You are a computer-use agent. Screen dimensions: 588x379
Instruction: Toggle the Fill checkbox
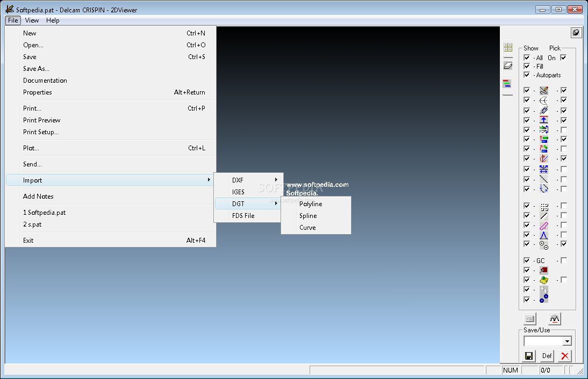(x=527, y=66)
